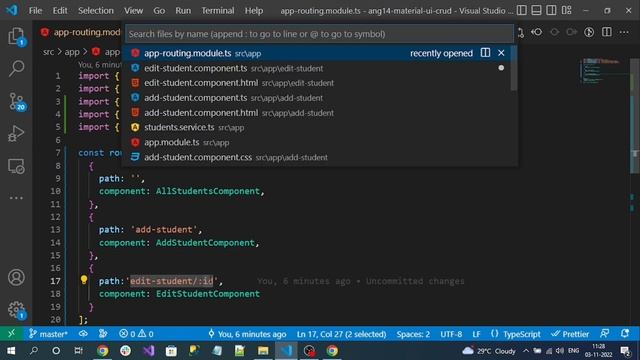
Task: Open File Explorer from taskbar
Action: click(263, 351)
